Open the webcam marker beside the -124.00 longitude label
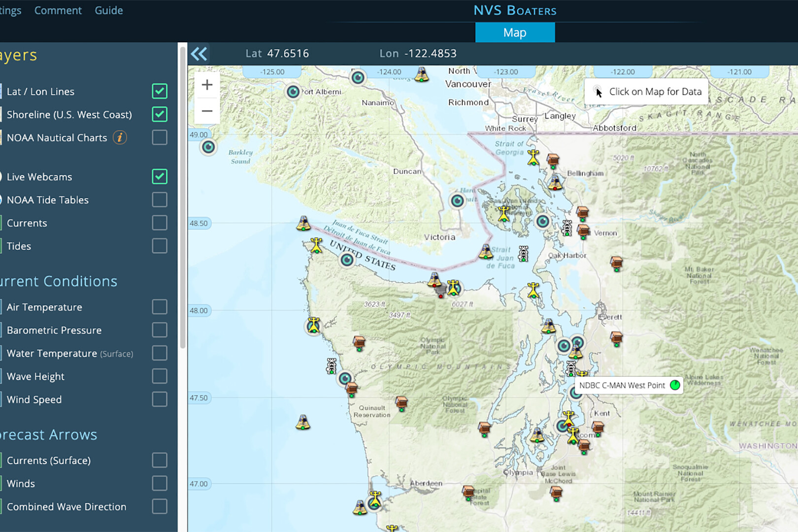 (358, 77)
